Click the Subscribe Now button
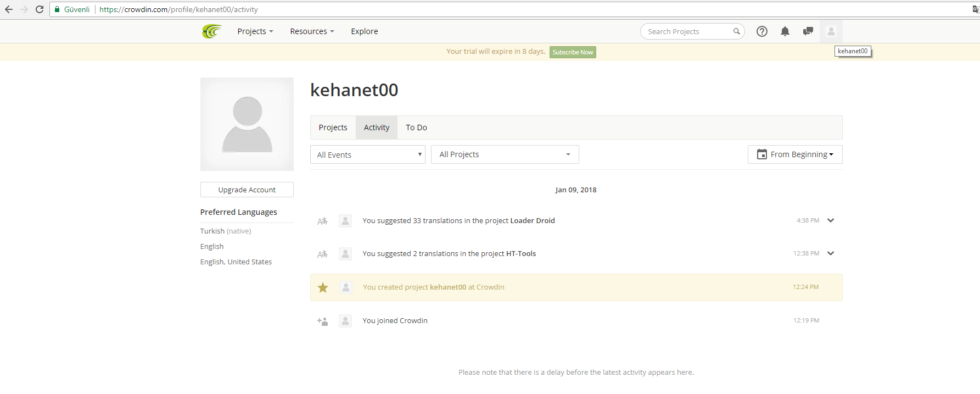This screenshot has height=394, width=980. pos(573,52)
